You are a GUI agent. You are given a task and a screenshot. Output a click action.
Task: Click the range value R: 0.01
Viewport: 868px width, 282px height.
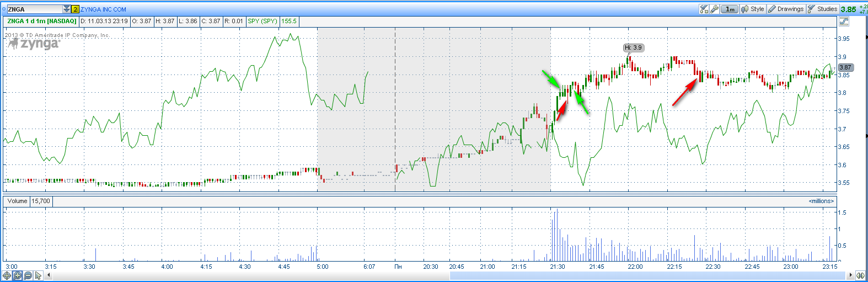pyautogui.click(x=234, y=21)
